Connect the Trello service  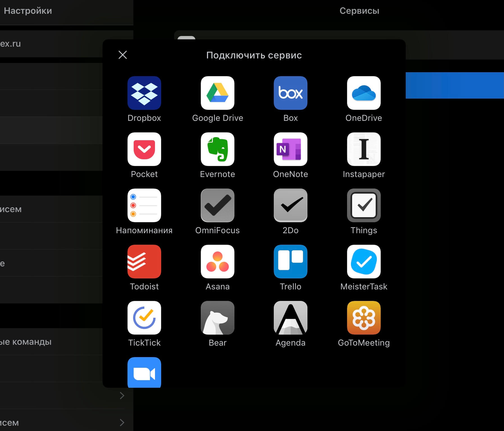[291, 262]
